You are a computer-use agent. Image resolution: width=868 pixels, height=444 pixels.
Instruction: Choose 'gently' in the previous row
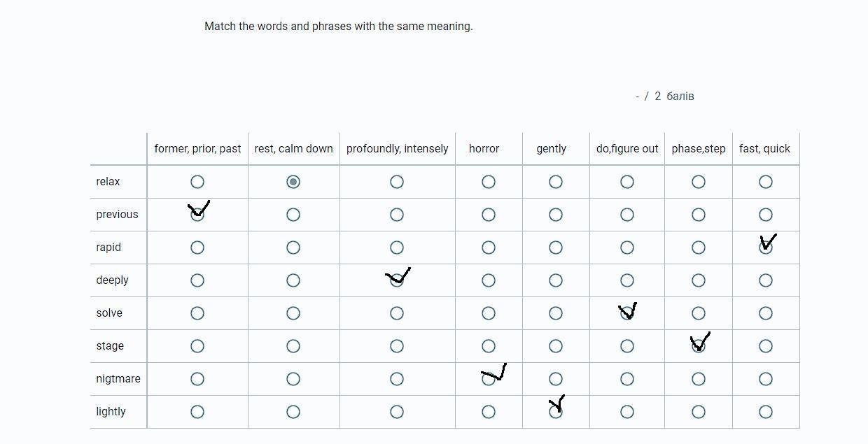[556, 215]
